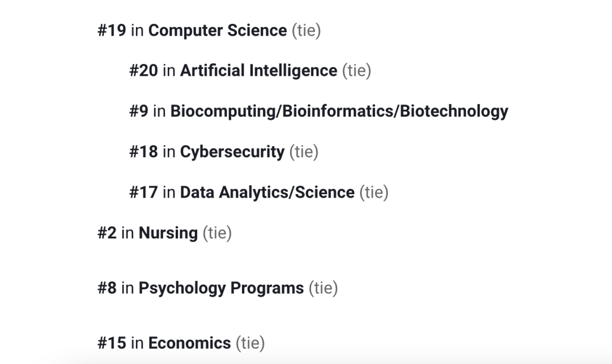Screen dimensions: 612x364
Task: Select the Biocomputing/Bioinformatics/Biotechnology ranking link
Action: pyautogui.click(x=339, y=111)
